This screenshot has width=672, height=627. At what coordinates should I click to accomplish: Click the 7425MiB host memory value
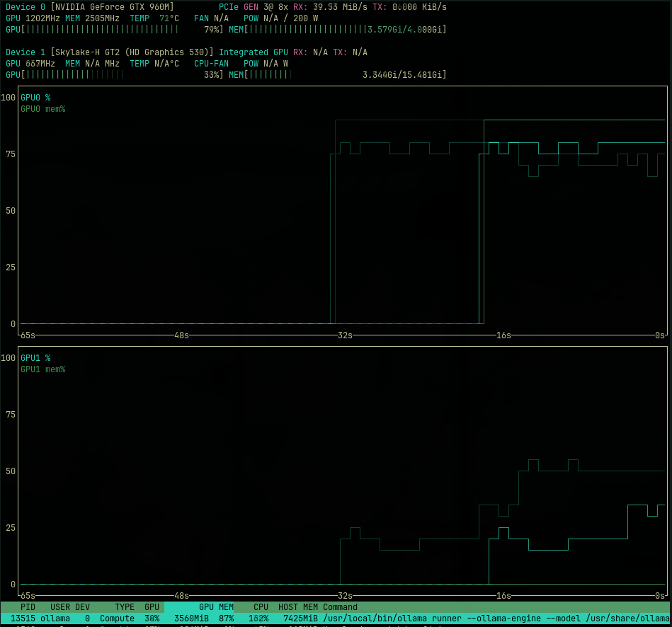tap(300, 619)
